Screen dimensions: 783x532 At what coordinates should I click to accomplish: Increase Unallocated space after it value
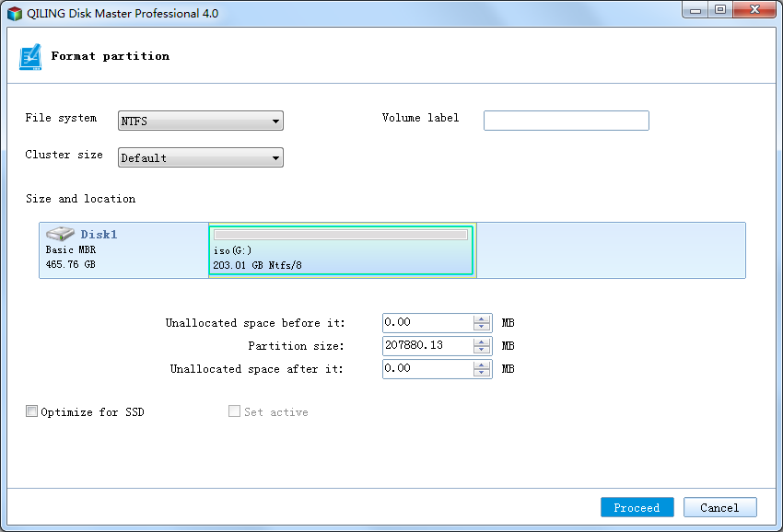[482, 364]
